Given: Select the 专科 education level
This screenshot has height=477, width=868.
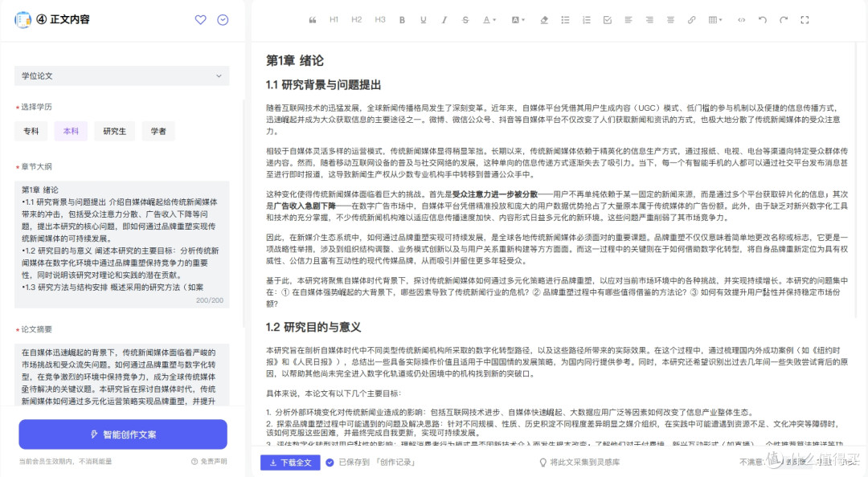Looking at the screenshot, I should click(31, 131).
